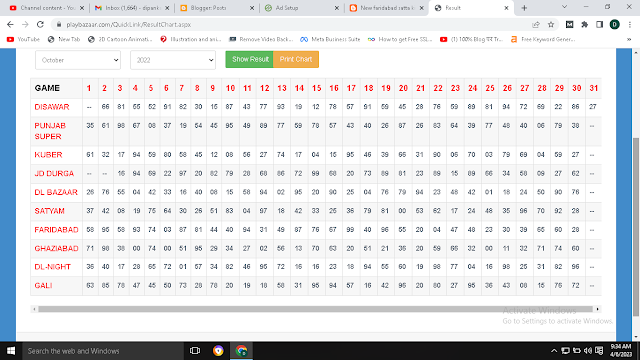Image resolution: width=640 pixels, height=360 pixels.
Task: Open the tab search dropdown arrow
Action: click(564, 7)
